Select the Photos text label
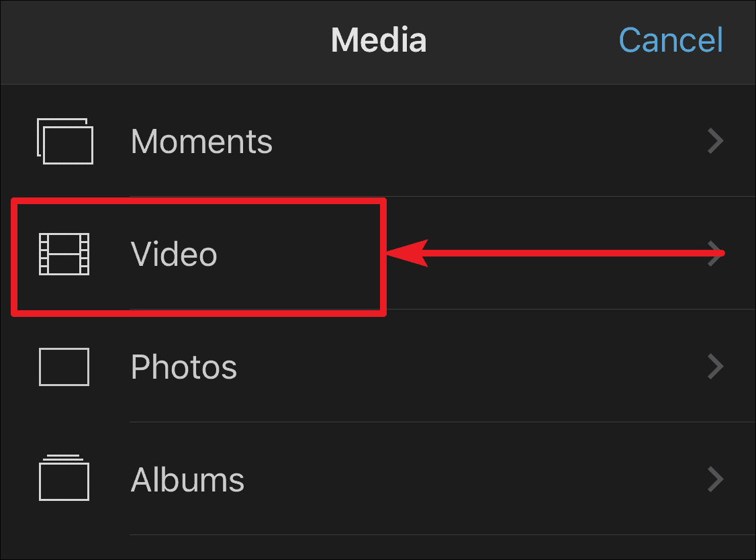This screenshot has height=560, width=756. point(184,367)
